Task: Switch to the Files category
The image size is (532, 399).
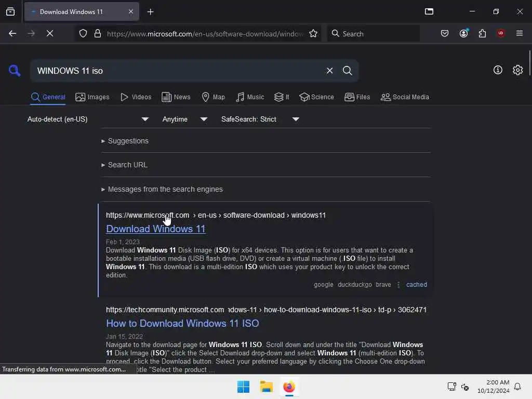Action: pos(357,97)
